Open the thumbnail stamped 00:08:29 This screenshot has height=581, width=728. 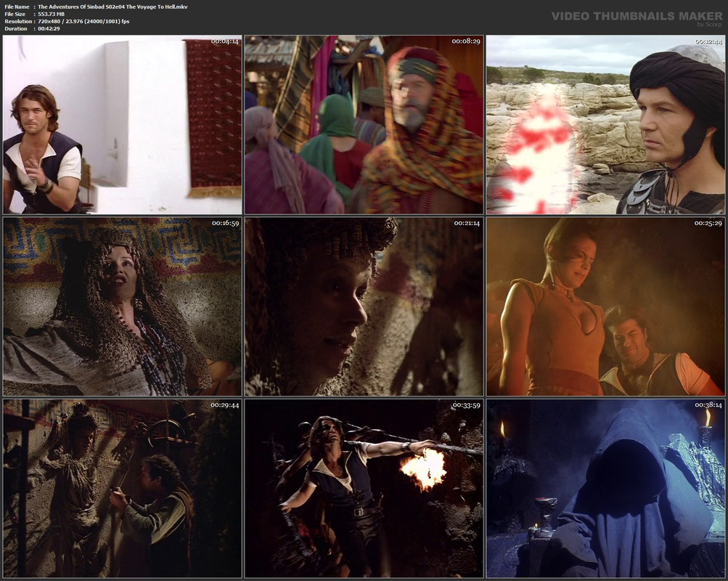click(364, 124)
